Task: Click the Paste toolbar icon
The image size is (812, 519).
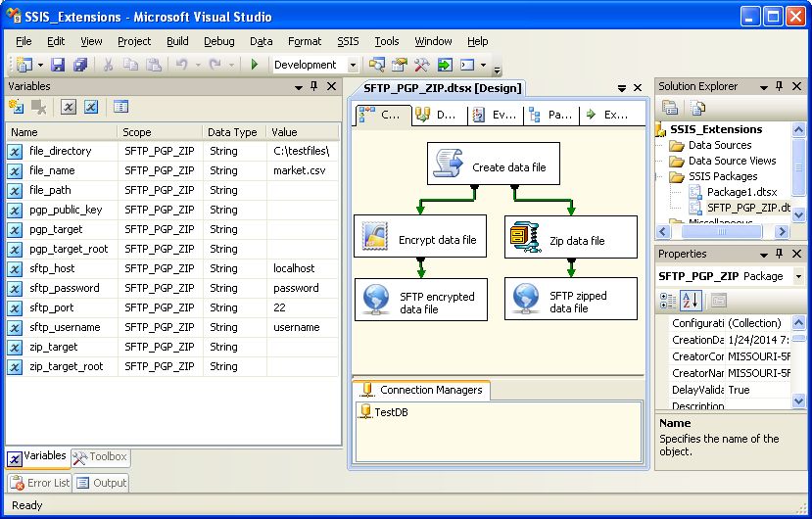Action: 154,65
